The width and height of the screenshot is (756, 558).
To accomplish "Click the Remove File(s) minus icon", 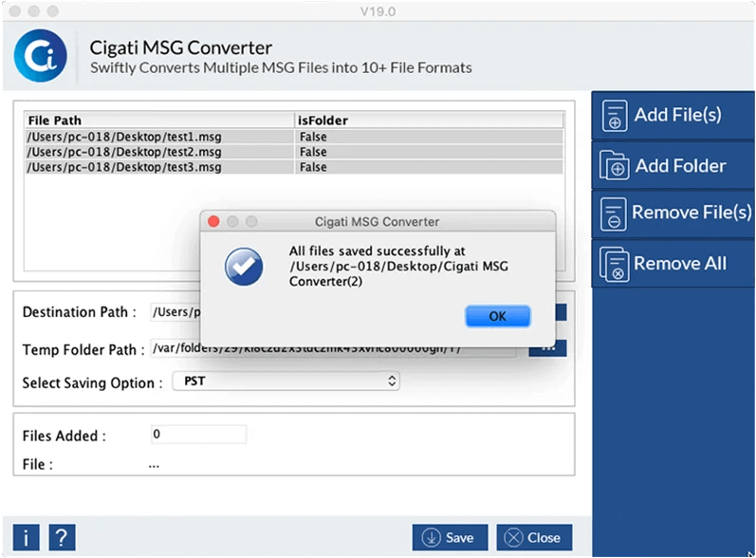I will tap(614, 214).
